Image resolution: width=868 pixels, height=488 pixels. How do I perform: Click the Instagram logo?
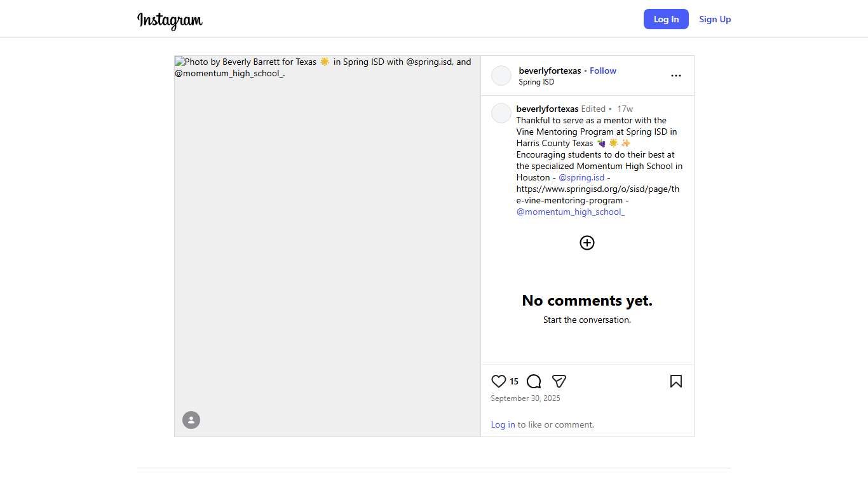tap(170, 20)
